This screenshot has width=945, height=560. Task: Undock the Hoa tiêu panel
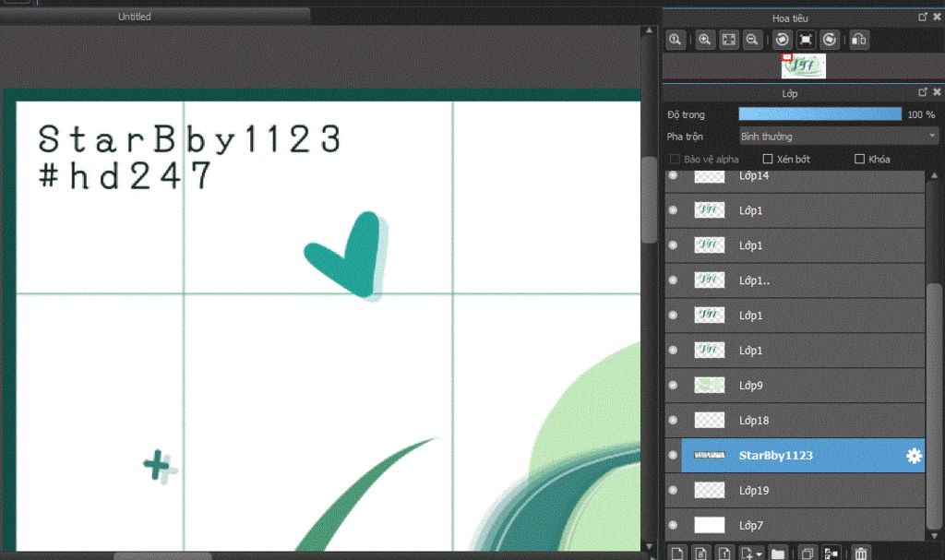point(922,17)
